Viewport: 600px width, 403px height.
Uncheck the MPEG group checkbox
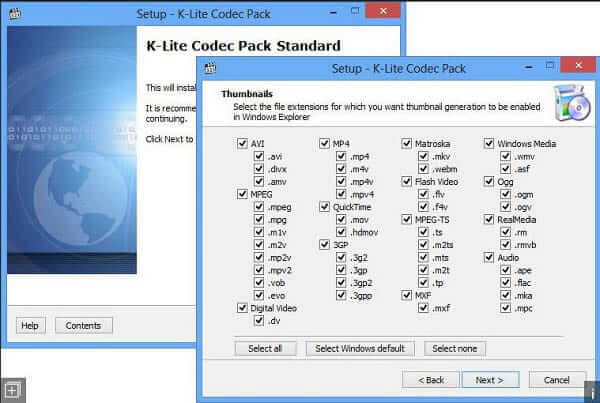pos(242,194)
